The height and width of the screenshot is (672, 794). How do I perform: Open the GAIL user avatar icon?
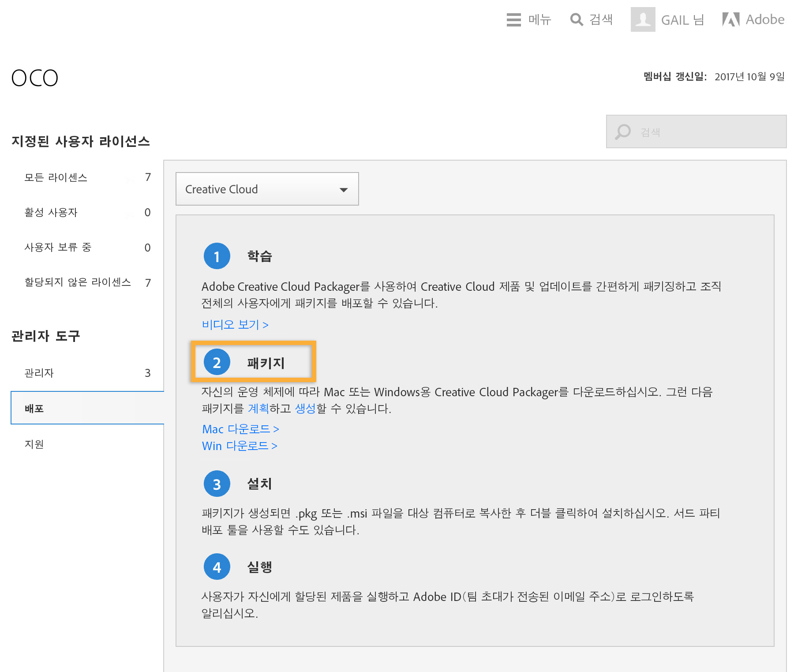pos(643,19)
